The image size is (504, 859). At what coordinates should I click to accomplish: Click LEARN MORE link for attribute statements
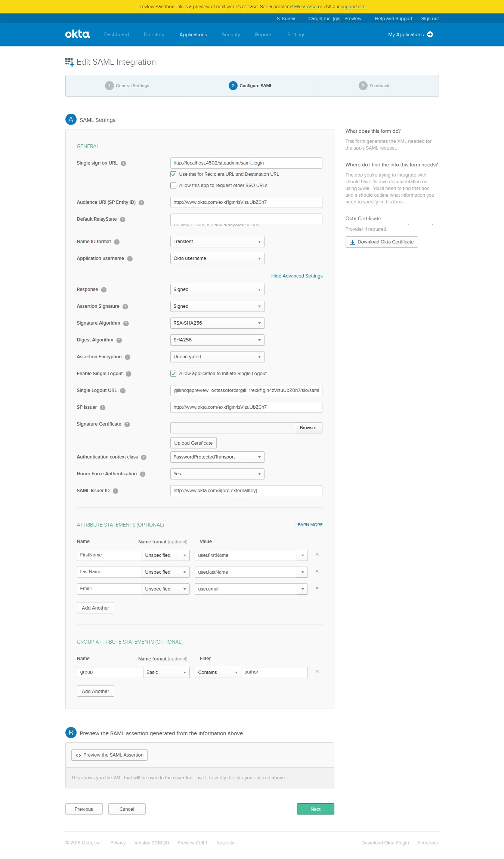coord(309,525)
